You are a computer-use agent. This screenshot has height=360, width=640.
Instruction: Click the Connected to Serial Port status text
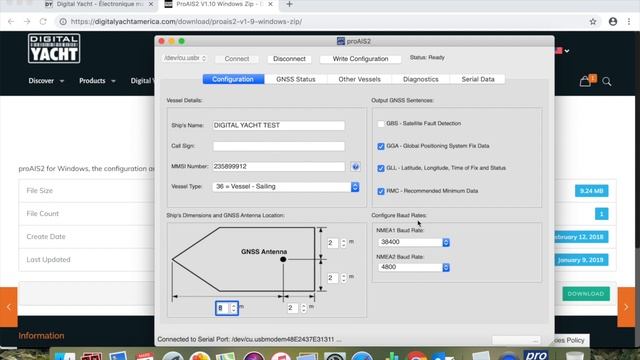coord(249,339)
